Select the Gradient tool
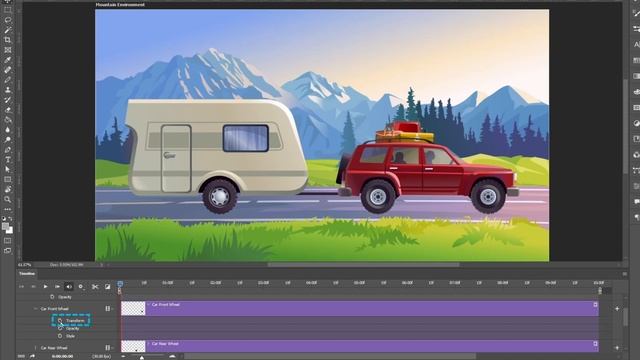This screenshot has width=640, height=360. click(x=7, y=120)
